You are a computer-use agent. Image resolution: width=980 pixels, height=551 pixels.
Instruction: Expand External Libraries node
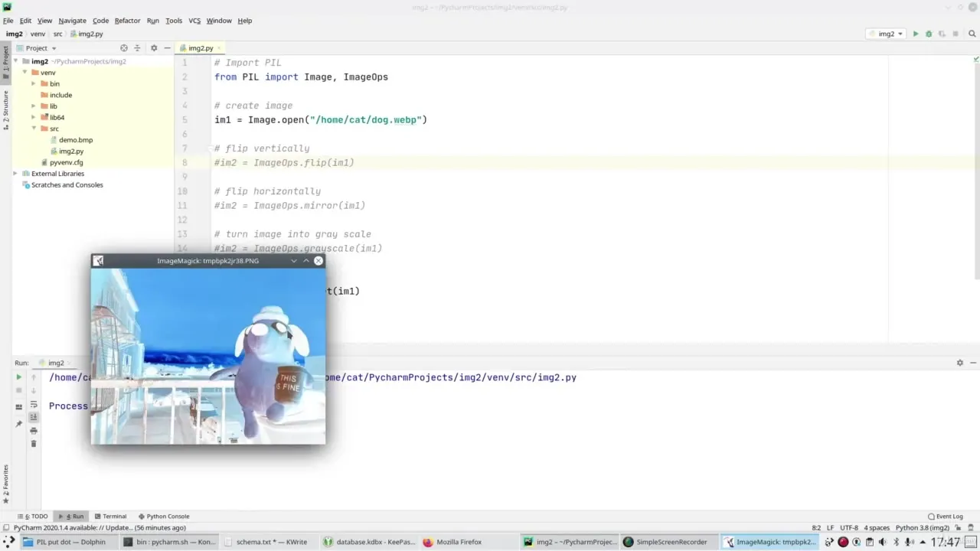coord(16,174)
